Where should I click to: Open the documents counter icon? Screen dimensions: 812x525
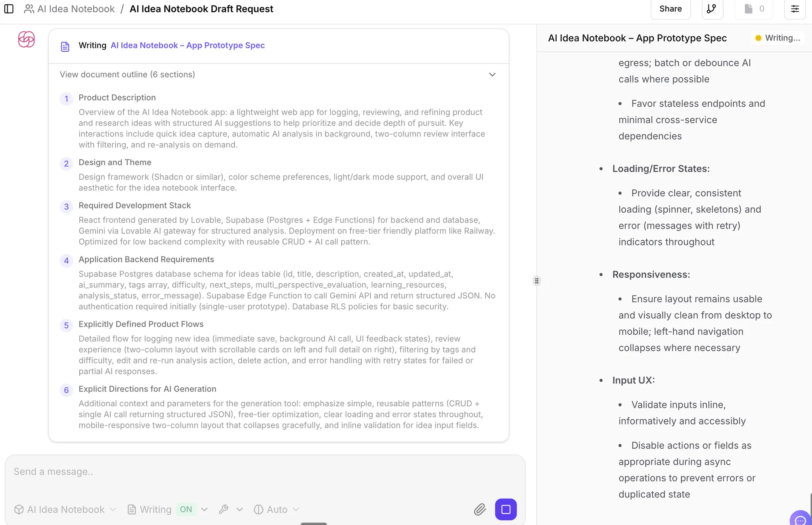[x=753, y=9]
